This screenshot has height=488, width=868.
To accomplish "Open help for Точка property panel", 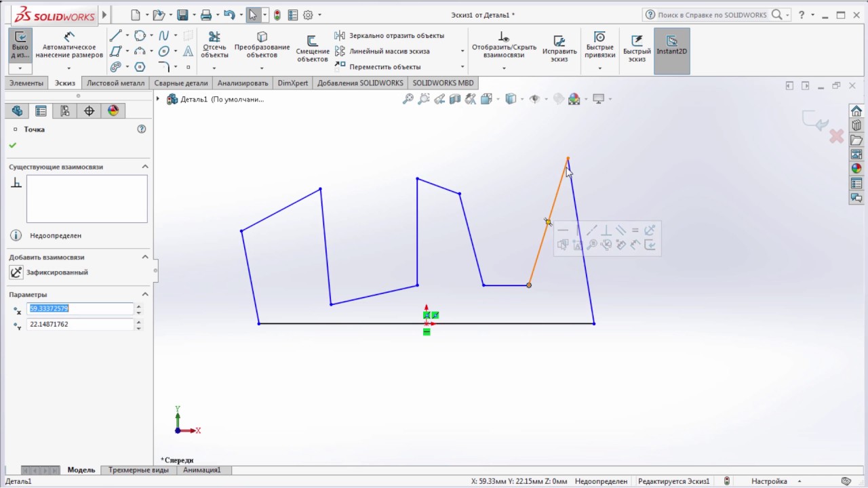I will coord(142,129).
